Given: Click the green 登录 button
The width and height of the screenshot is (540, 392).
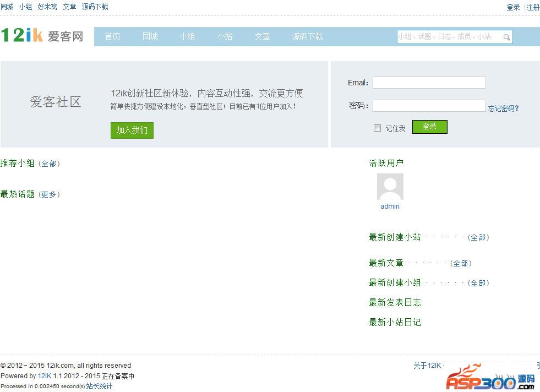Looking at the screenshot, I should 430,127.
